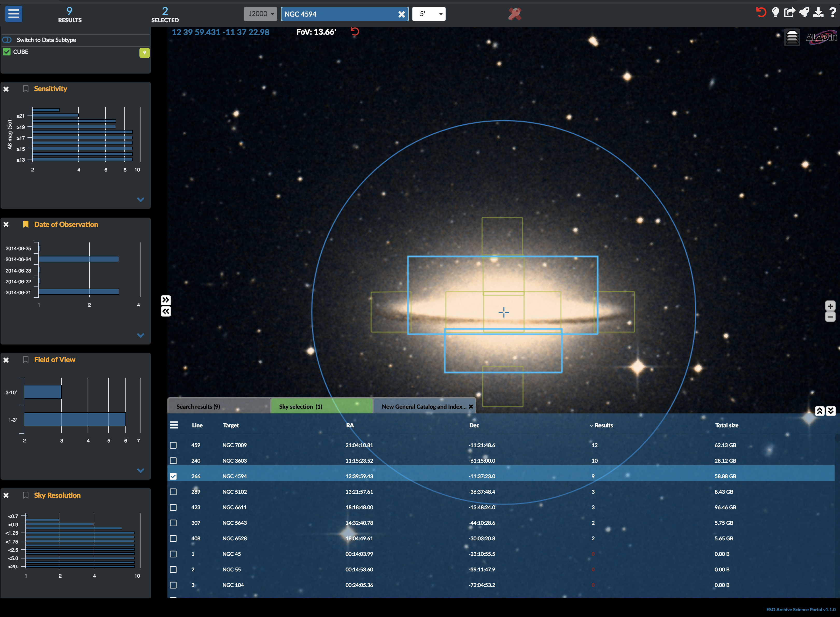Image resolution: width=840 pixels, height=617 pixels.
Task: Open the help question mark icon
Action: pyautogui.click(x=832, y=12)
